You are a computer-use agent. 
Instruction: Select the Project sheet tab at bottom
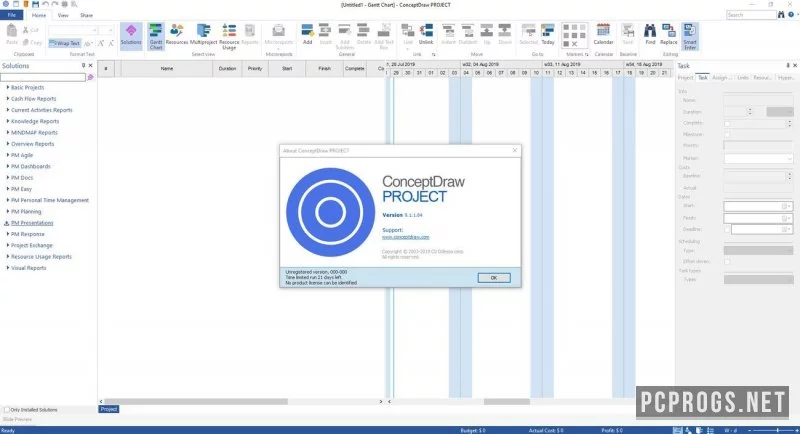(108, 409)
